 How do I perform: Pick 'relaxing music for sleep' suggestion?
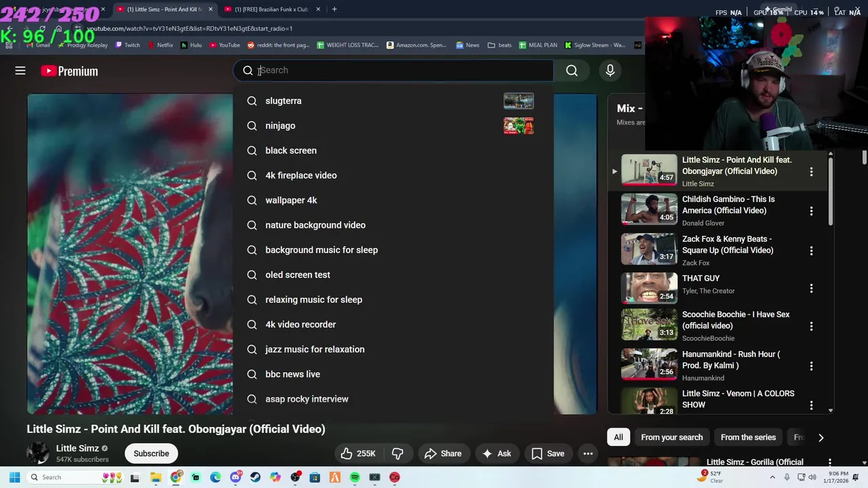point(393,300)
